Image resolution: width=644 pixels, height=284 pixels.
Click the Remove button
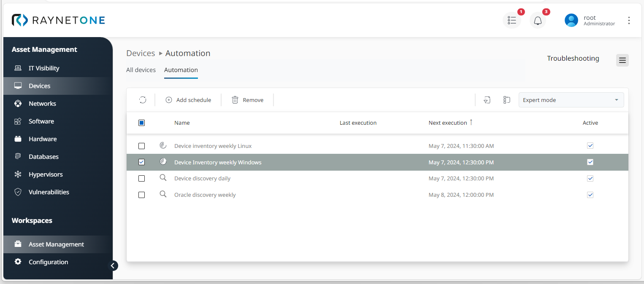click(248, 100)
